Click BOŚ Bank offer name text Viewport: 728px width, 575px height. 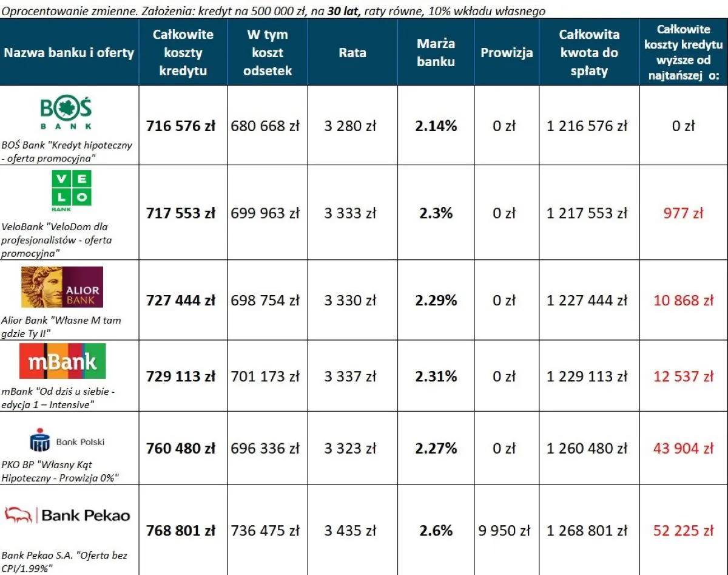point(67,152)
